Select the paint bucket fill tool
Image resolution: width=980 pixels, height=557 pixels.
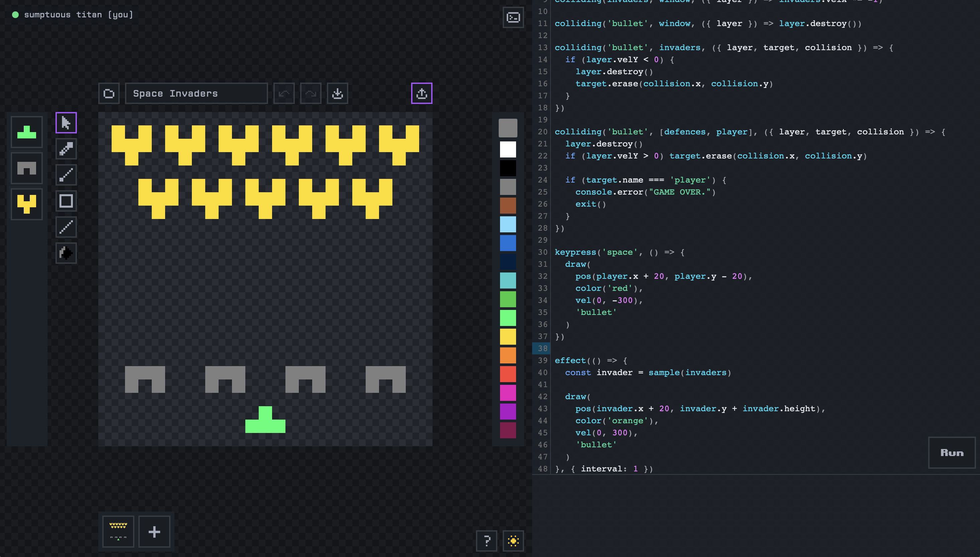(x=66, y=253)
